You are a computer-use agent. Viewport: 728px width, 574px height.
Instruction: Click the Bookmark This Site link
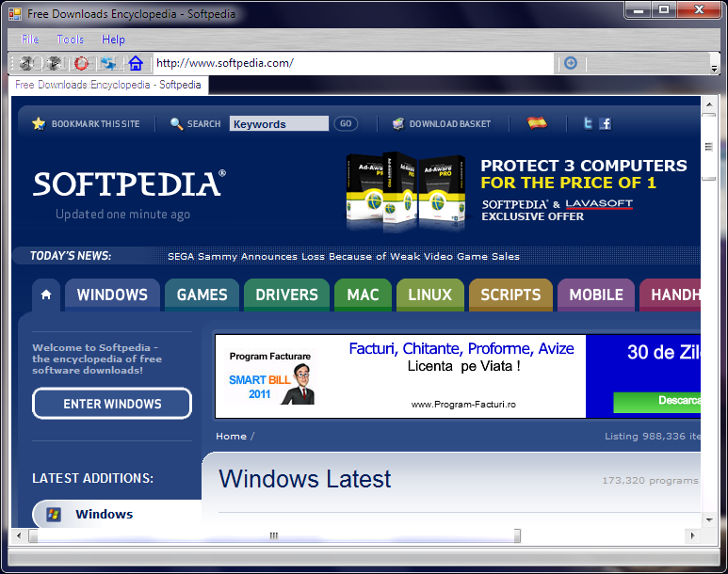(96, 124)
